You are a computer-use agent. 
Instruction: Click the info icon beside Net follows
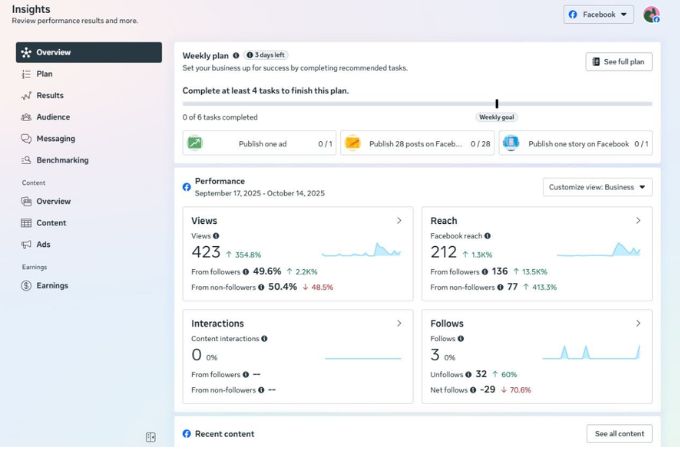pos(472,390)
